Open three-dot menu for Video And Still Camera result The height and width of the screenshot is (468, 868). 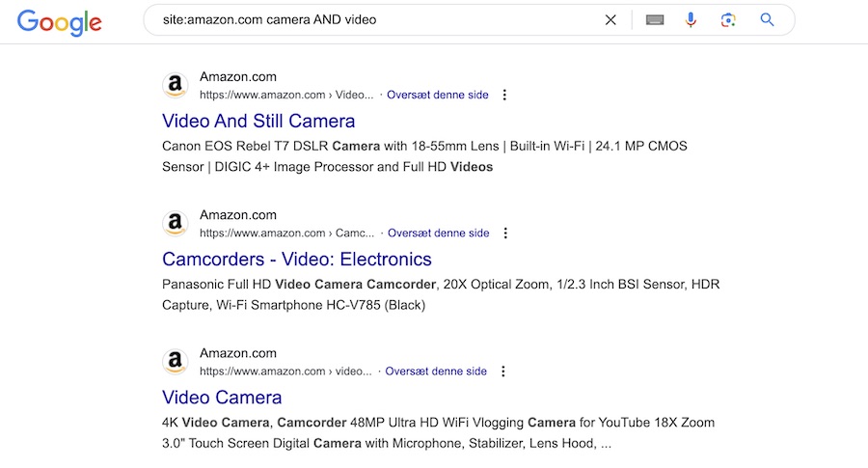pos(504,95)
